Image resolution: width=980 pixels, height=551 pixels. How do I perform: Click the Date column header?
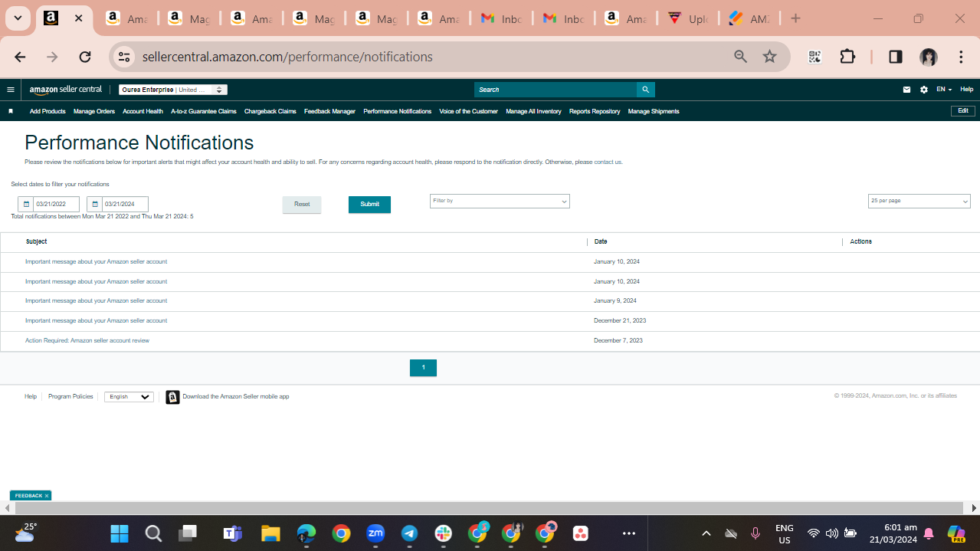tap(601, 241)
